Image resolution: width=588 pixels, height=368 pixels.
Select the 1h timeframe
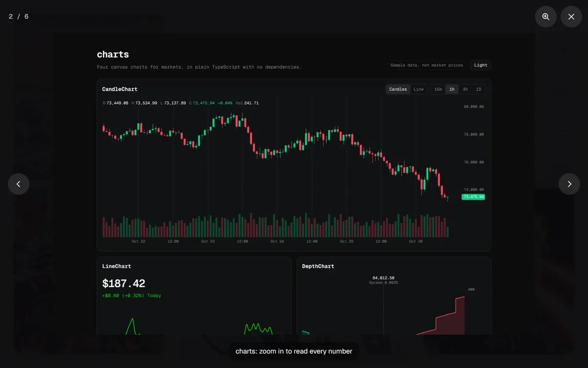pos(452,89)
